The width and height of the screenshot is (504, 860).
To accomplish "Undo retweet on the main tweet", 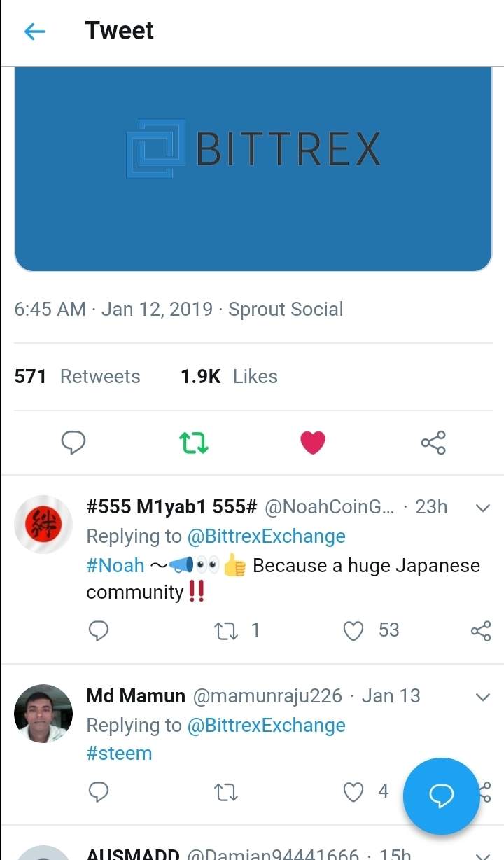I will click(194, 443).
